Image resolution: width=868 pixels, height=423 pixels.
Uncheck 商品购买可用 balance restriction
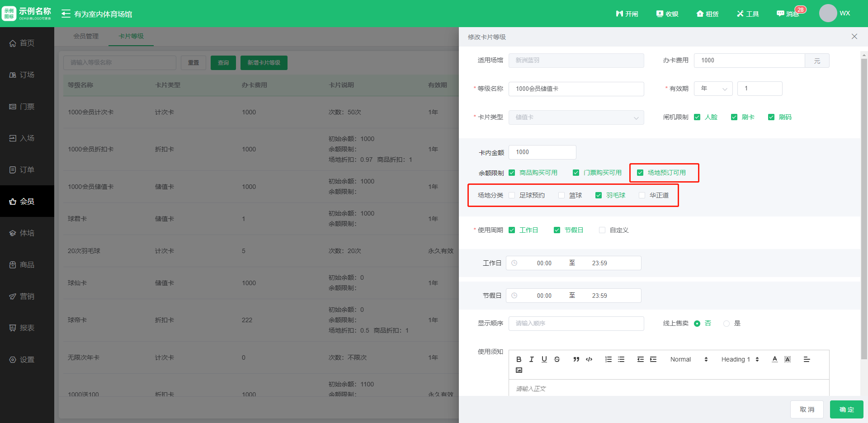click(x=512, y=173)
